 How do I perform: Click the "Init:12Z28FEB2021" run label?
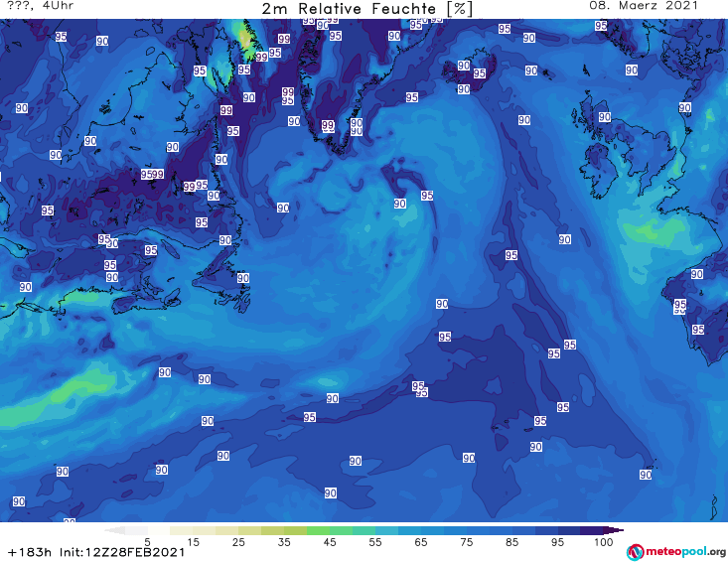click(122, 552)
